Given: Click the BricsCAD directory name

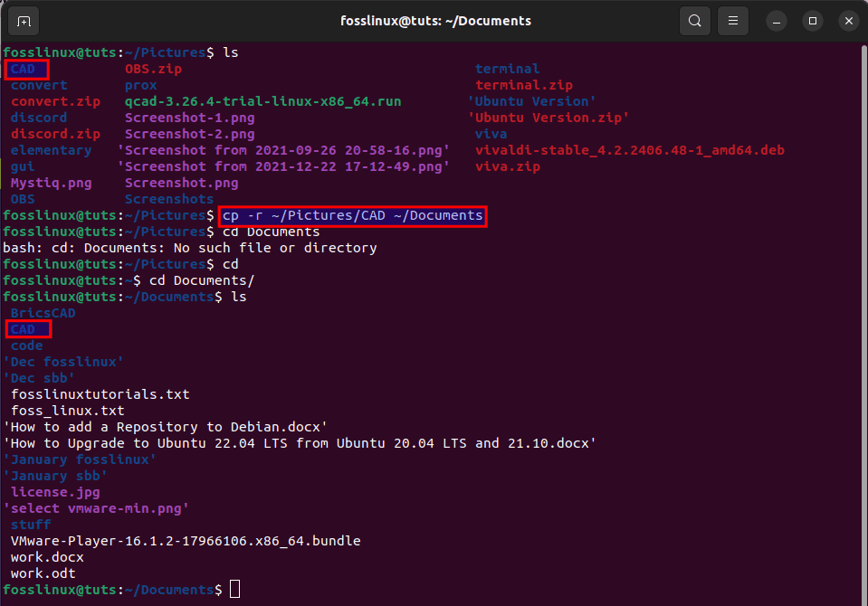Looking at the screenshot, I should coord(43,313).
